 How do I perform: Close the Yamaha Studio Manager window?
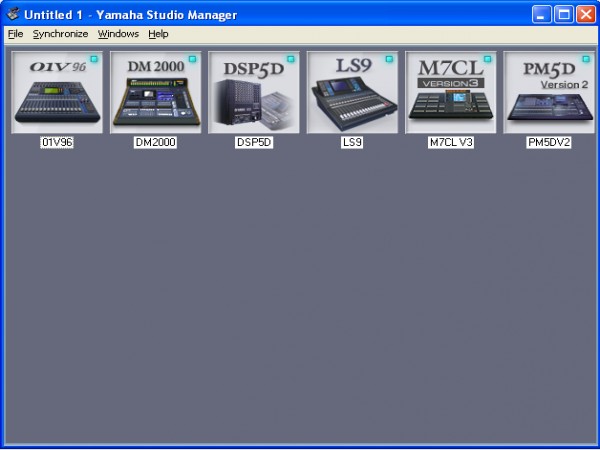pos(586,15)
